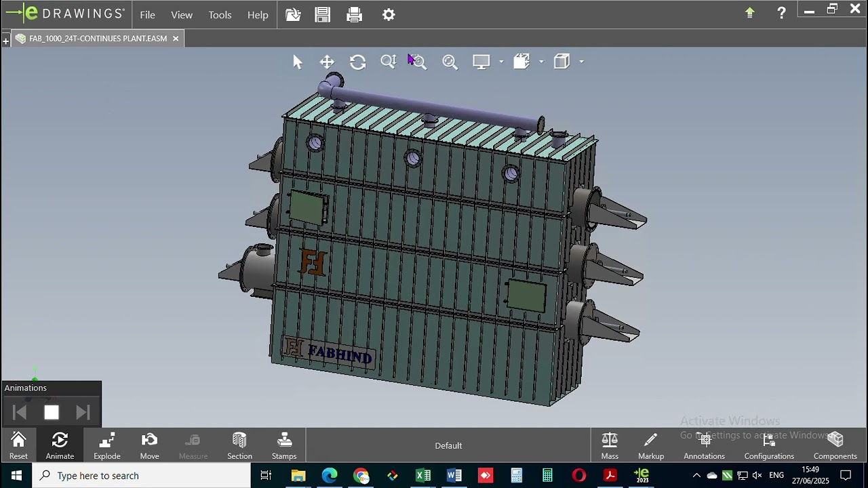Open Opera browser from taskbar
Screen dimensions: 868x488
pos(578,476)
